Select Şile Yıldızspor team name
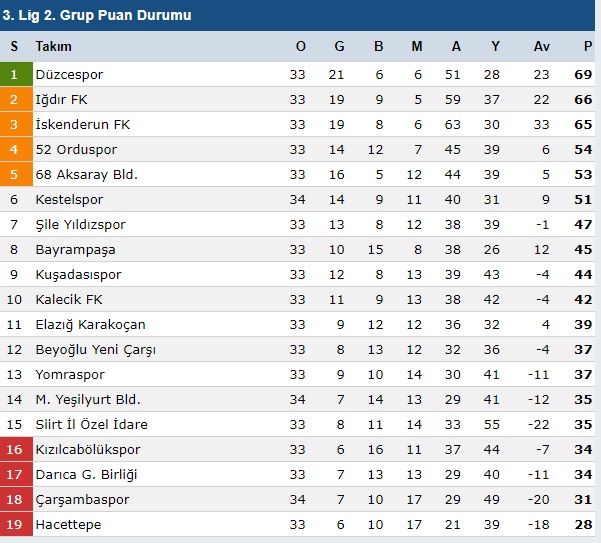This screenshot has height=543, width=601. pyautogui.click(x=80, y=225)
